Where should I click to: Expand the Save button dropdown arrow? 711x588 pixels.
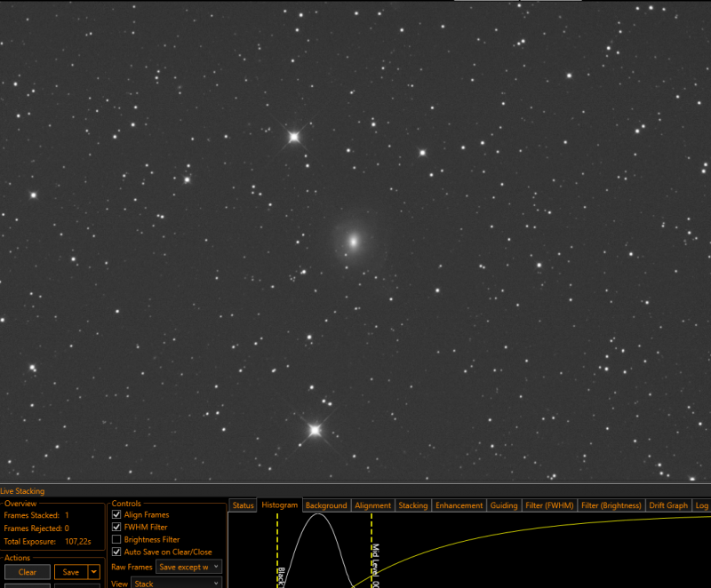tap(94, 572)
